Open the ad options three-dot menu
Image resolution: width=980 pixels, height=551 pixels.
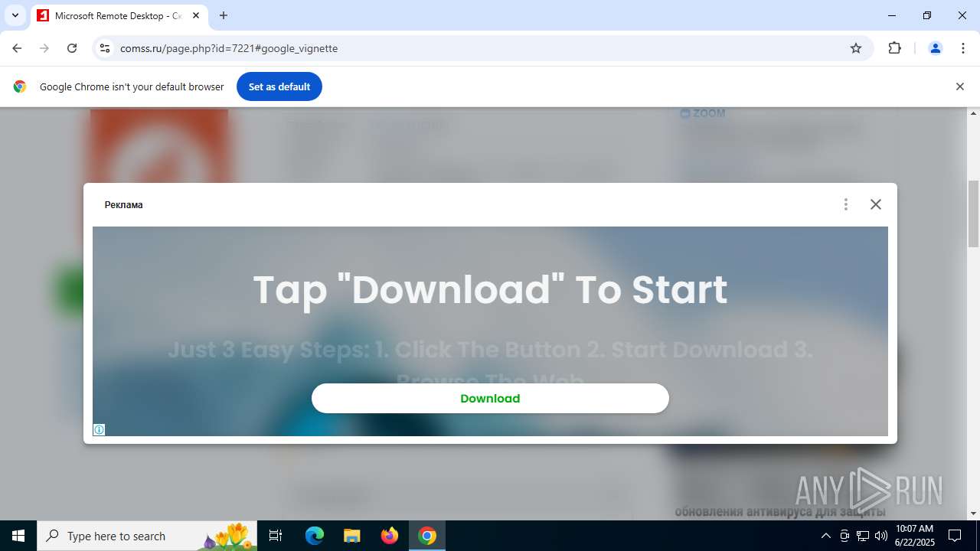tap(846, 204)
